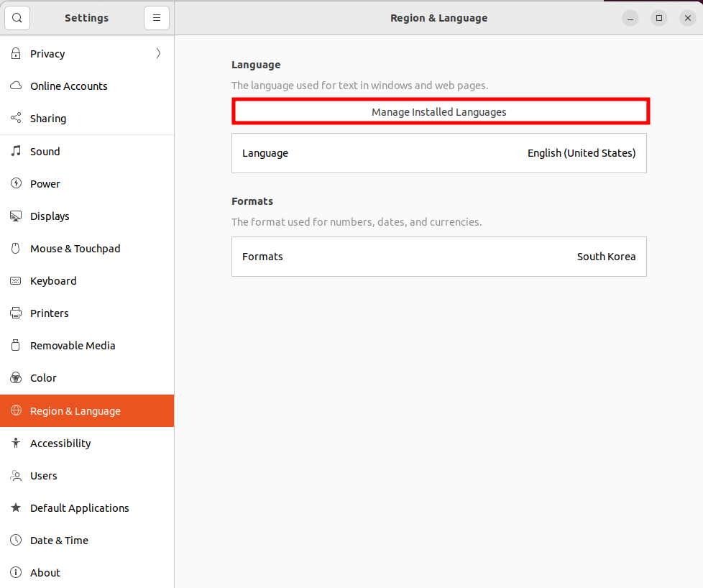Select Region & Language label in sidebar
The width and height of the screenshot is (703, 588).
click(75, 411)
